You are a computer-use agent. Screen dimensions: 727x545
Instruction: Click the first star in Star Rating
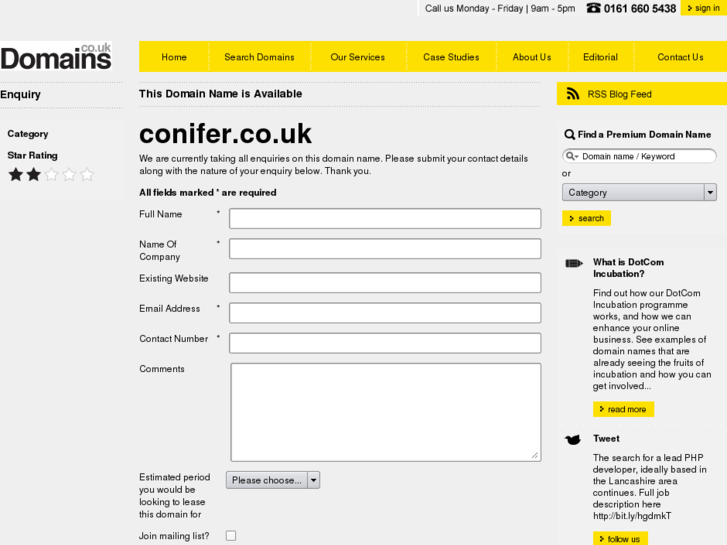(x=16, y=174)
